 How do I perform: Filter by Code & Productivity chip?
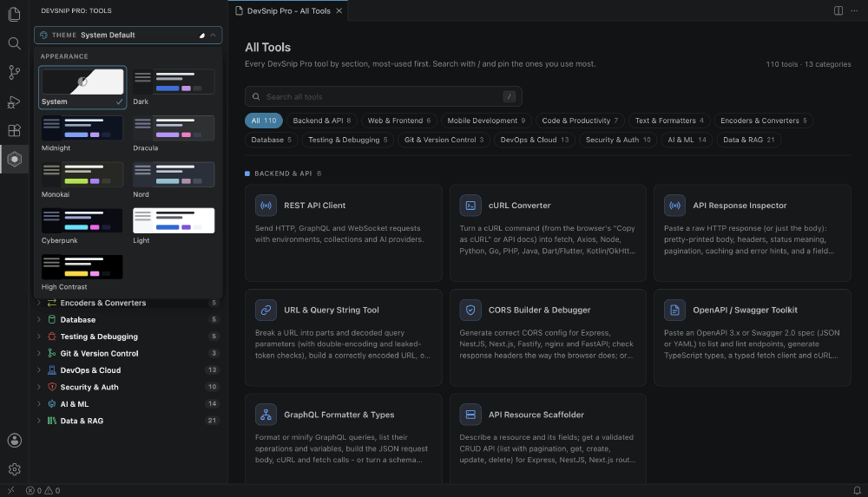pos(580,121)
